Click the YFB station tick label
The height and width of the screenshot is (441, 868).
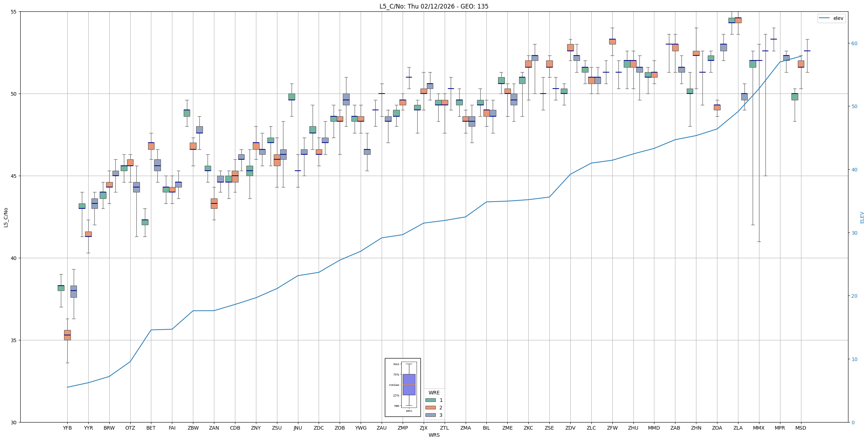coord(67,428)
